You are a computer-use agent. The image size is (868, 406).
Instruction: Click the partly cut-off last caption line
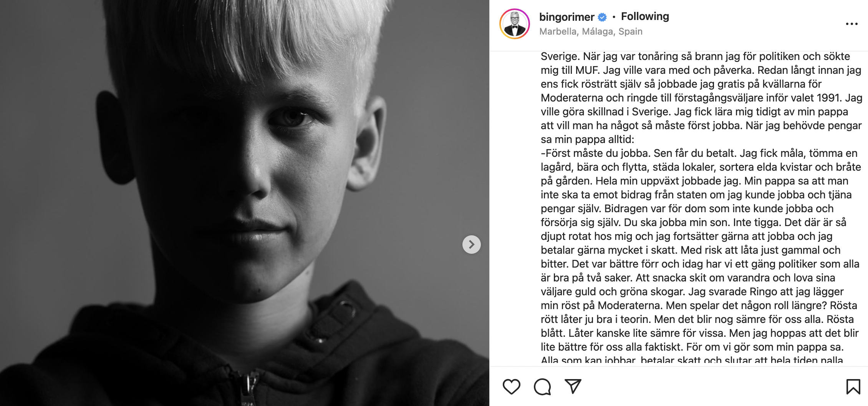point(692,360)
